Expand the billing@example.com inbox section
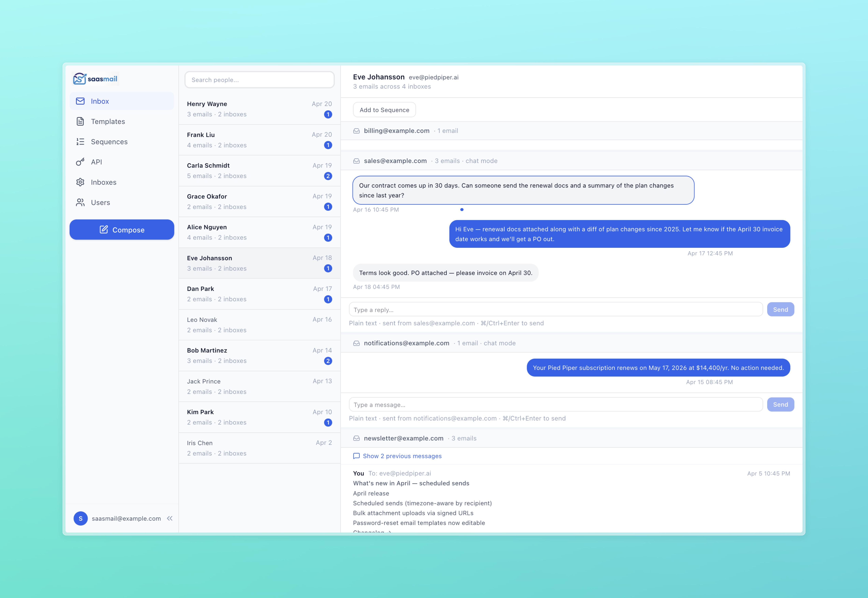The height and width of the screenshot is (598, 868). click(x=396, y=131)
